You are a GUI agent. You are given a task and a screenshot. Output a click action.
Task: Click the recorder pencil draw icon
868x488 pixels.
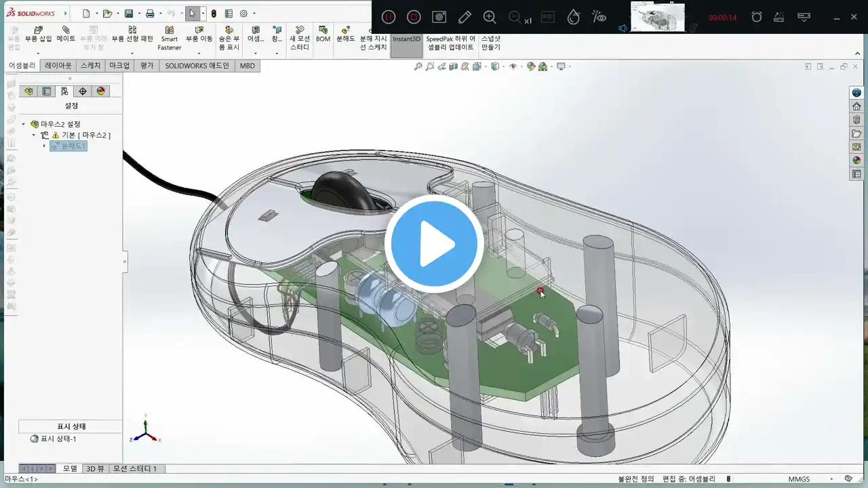(x=465, y=17)
